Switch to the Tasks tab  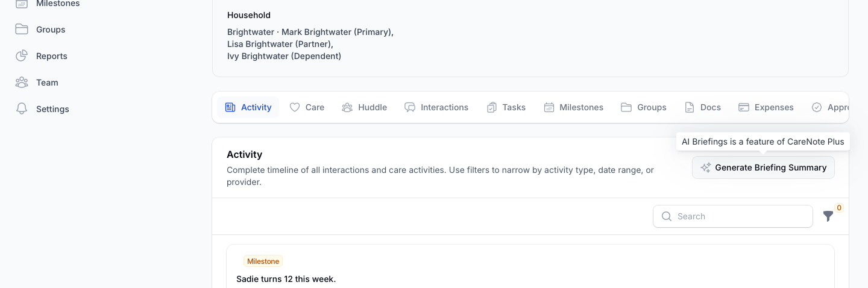(506, 107)
